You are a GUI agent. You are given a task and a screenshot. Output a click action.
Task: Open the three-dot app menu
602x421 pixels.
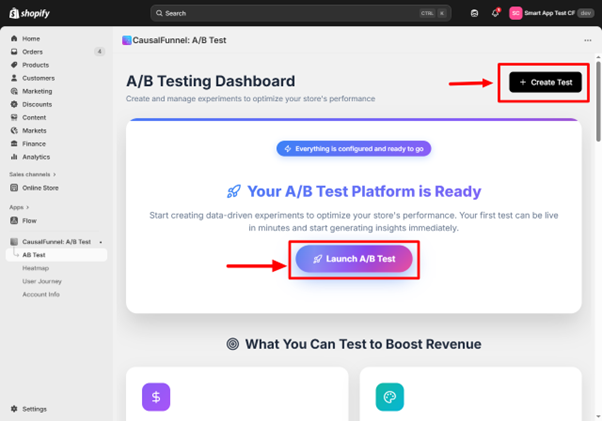587,41
